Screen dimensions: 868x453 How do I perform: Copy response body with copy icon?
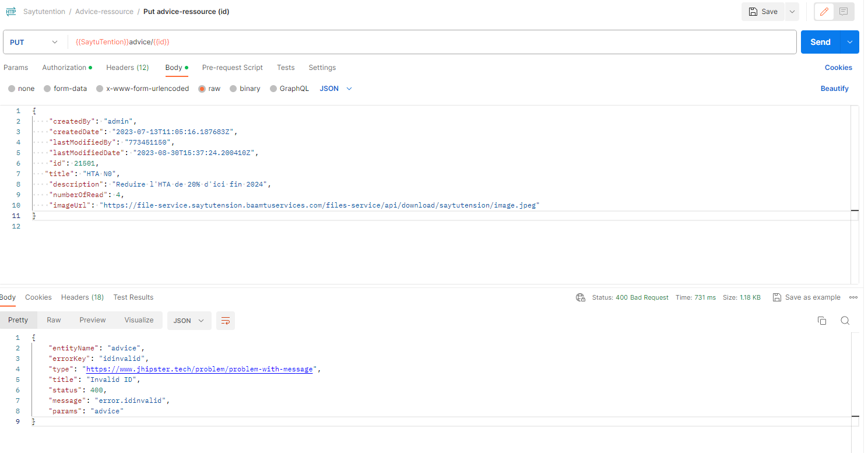tap(822, 321)
